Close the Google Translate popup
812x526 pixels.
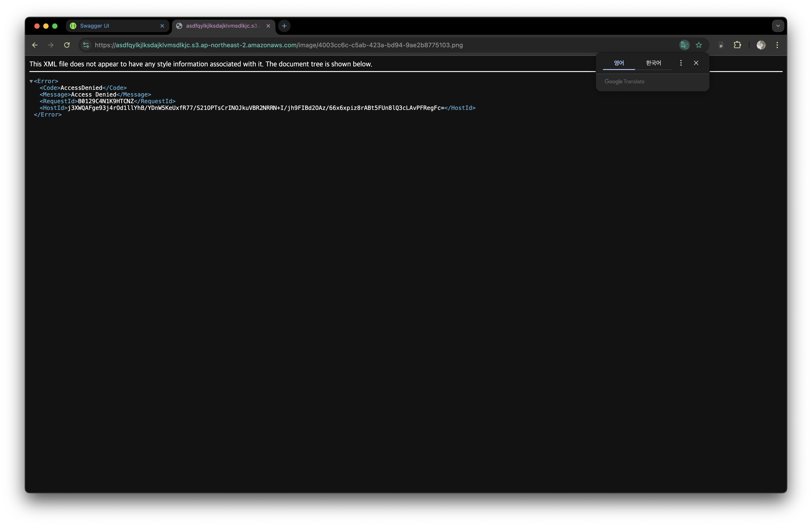point(696,63)
